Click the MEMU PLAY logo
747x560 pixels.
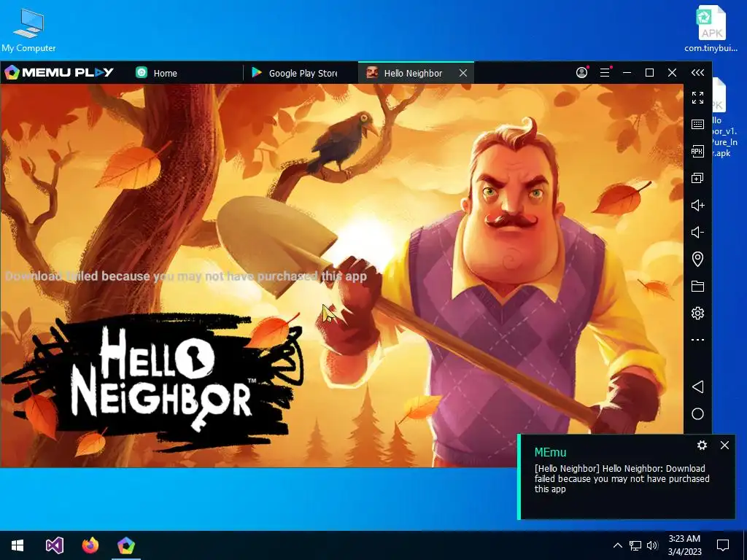[x=59, y=72]
